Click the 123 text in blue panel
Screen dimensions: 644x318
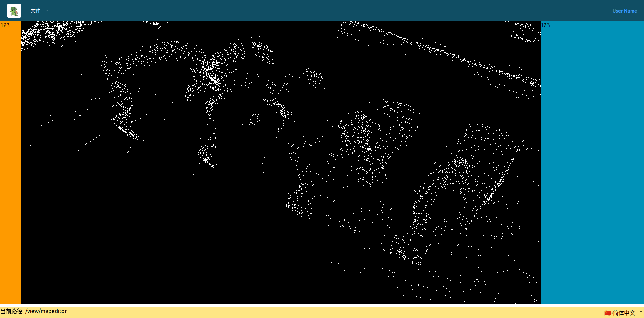(545, 25)
